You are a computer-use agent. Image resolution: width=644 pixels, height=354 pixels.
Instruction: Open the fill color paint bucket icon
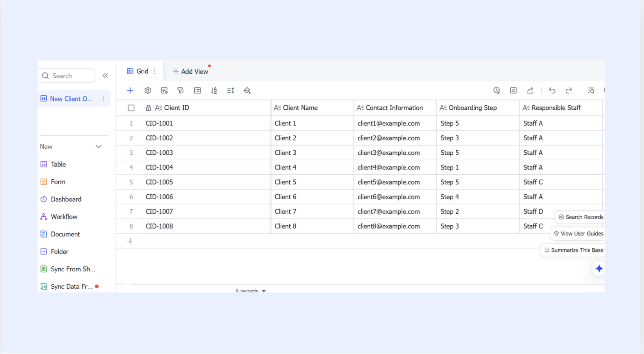click(x=247, y=91)
